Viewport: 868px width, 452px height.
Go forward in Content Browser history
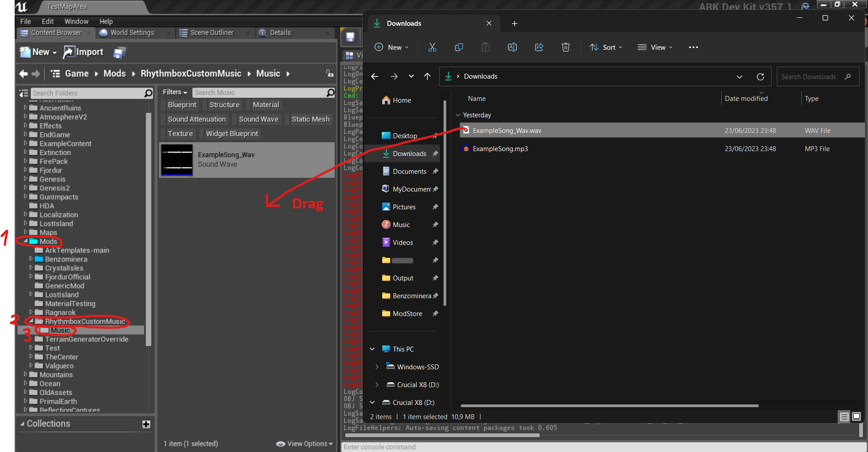coord(36,74)
